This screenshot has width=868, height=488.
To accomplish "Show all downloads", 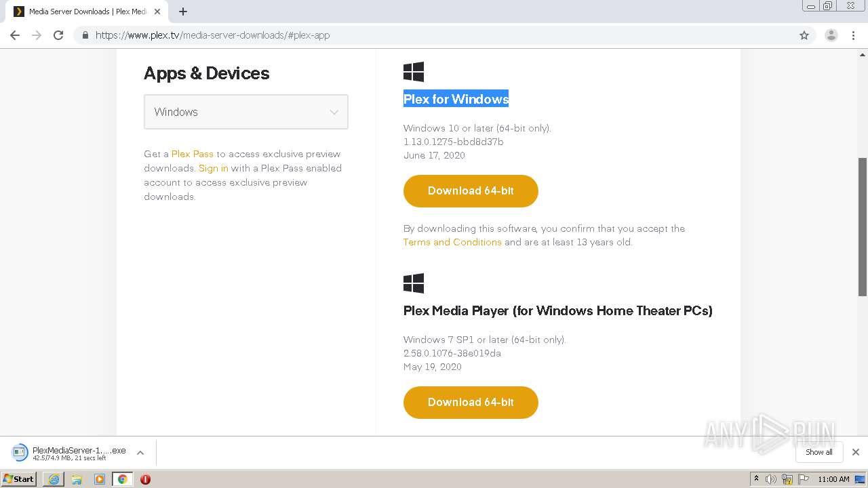I will click(819, 452).
